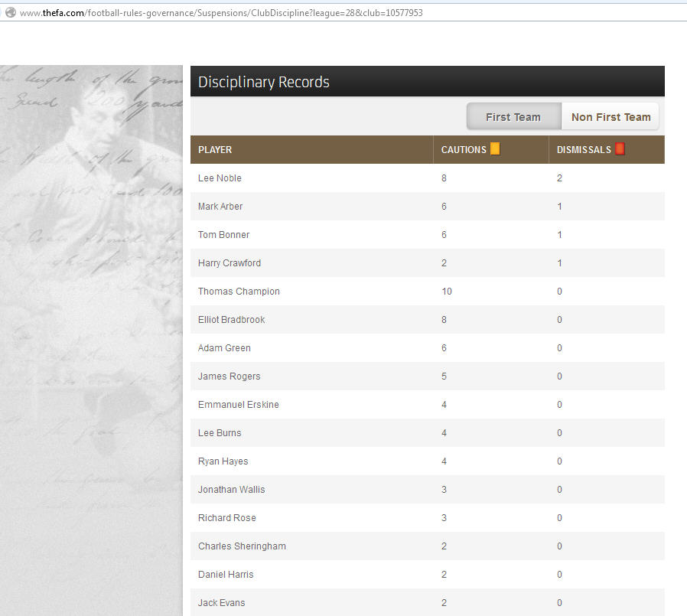Select player name Tom Bonner
The image size is (687, 616).
click(223, 234)
